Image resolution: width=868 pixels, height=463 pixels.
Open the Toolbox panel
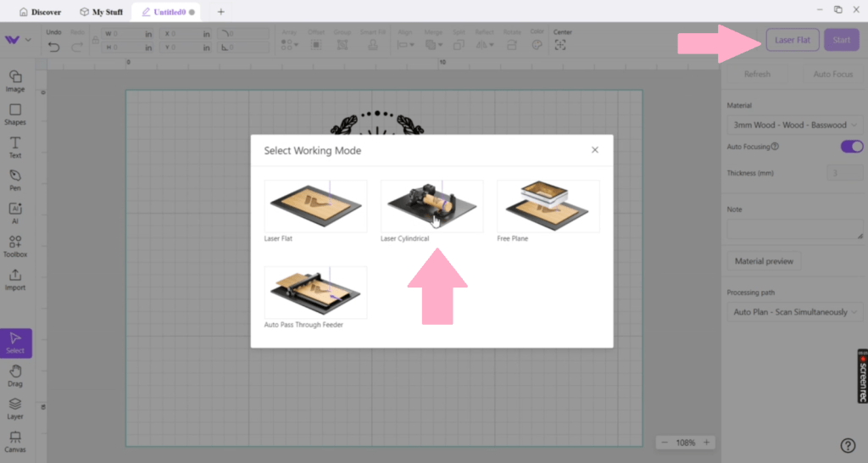coord(15,246)
